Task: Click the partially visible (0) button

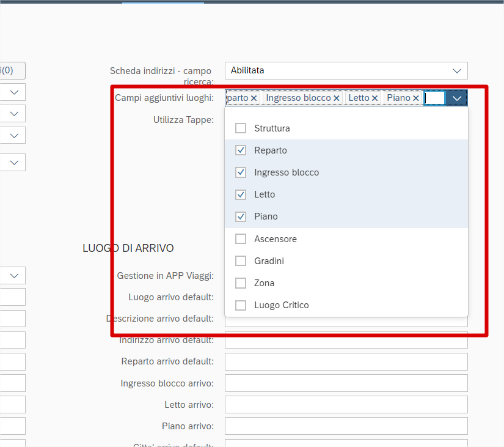Action: pyautogui.click(x=11, y=71)
